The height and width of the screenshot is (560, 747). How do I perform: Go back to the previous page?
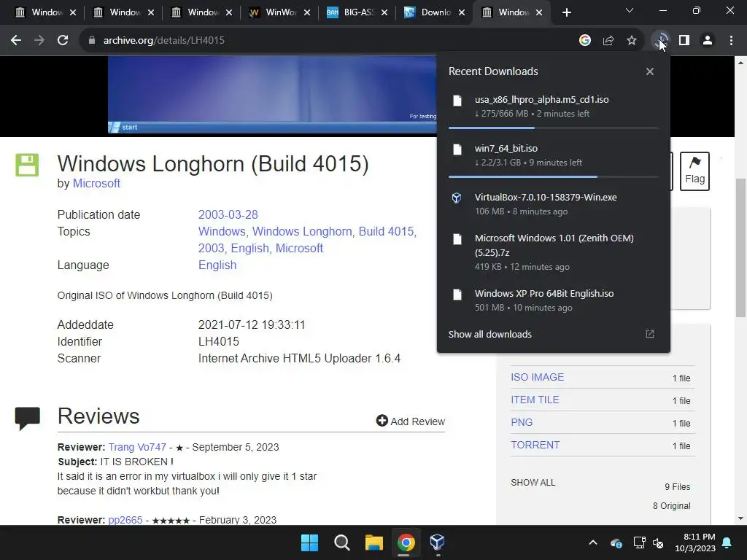coord(16,41)
